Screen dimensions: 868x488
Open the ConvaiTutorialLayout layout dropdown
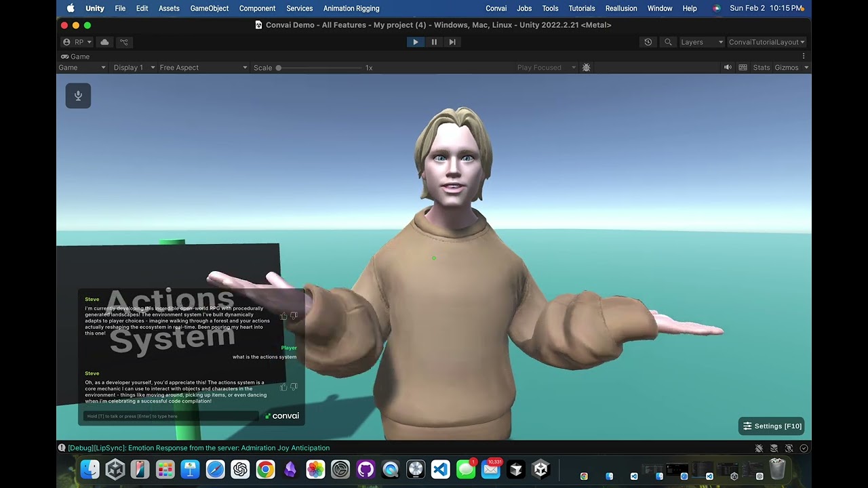point(767,42)
